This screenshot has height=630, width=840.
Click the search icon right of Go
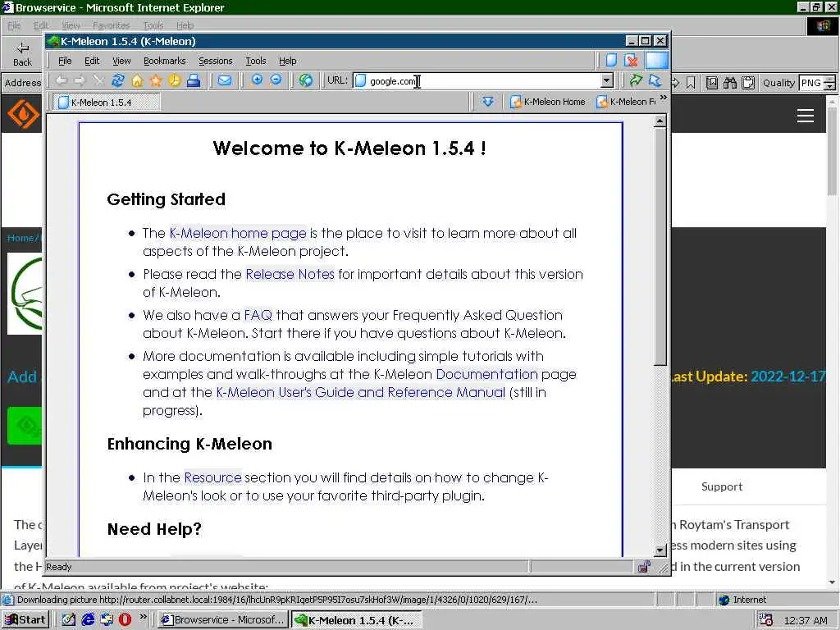pos(655,81)
